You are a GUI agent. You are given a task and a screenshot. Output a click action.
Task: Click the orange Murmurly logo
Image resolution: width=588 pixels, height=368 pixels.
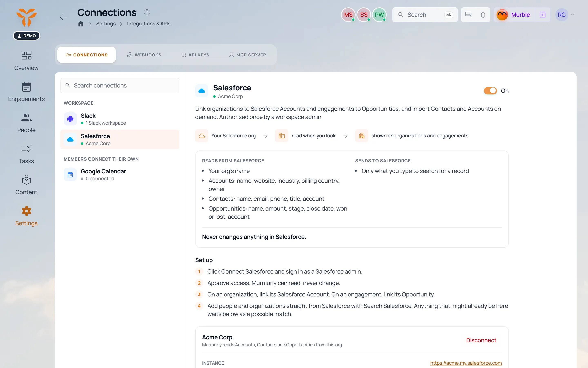click(x=27, y=18)
